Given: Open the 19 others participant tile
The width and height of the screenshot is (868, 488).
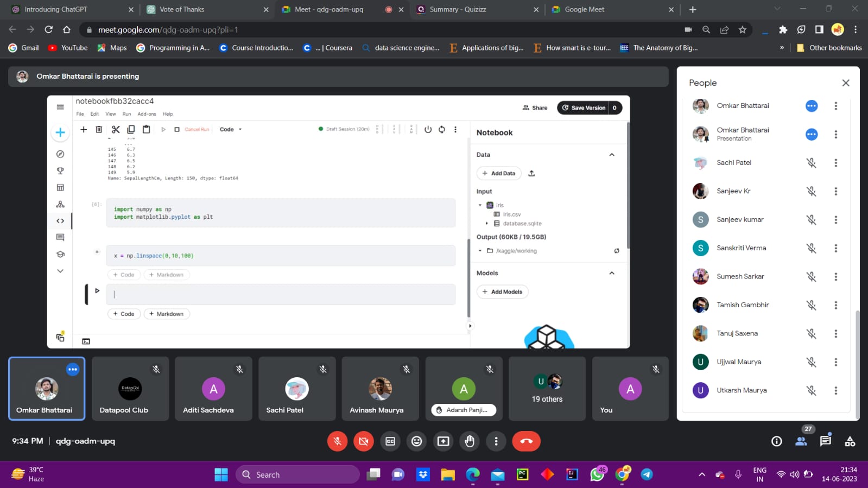Looking at the screenshot, I should [x=547, y=389].
